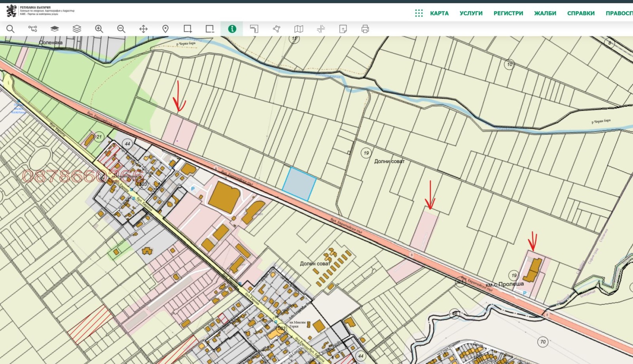Click the printer icon

(x=365, y=29)
